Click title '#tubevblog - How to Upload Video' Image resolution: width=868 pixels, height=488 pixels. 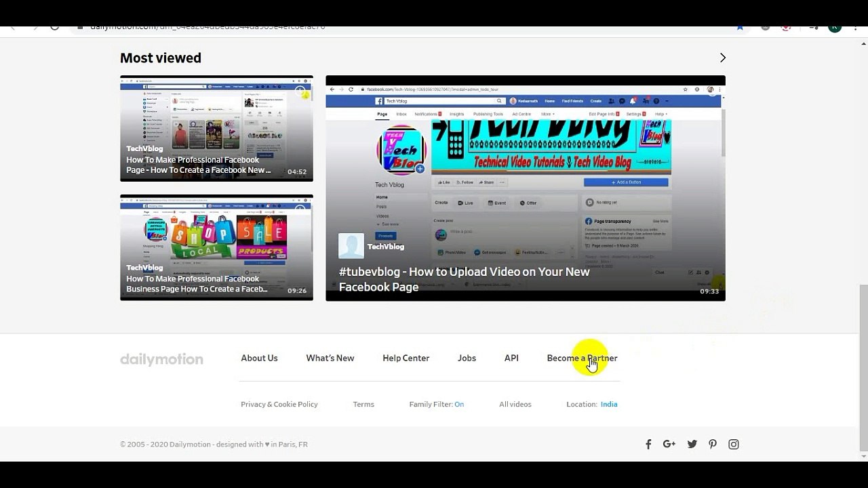coord(465,279)
